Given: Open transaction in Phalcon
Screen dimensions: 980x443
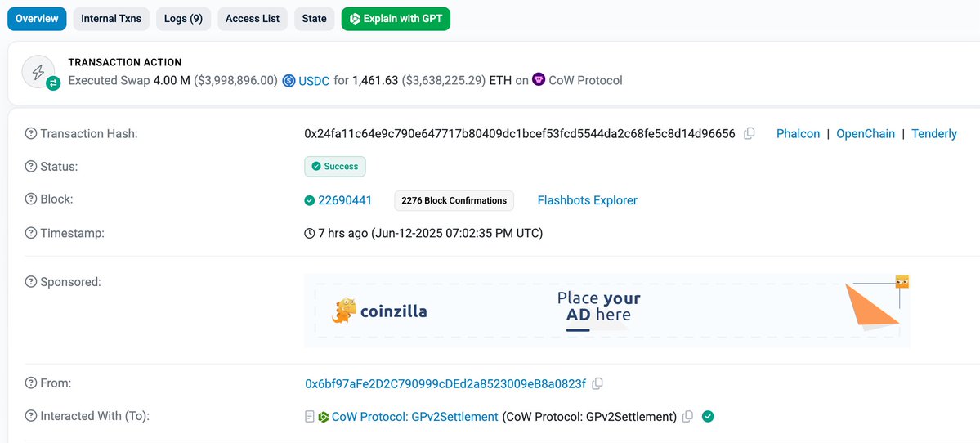Looking at the screenshot, I should 798,134.
